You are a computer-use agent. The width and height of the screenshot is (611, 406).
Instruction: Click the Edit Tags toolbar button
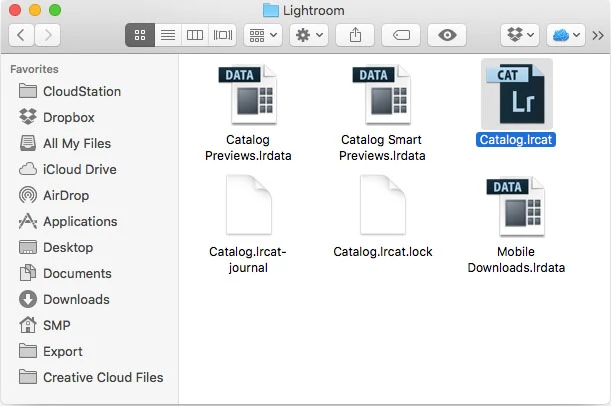coord(401,35)
